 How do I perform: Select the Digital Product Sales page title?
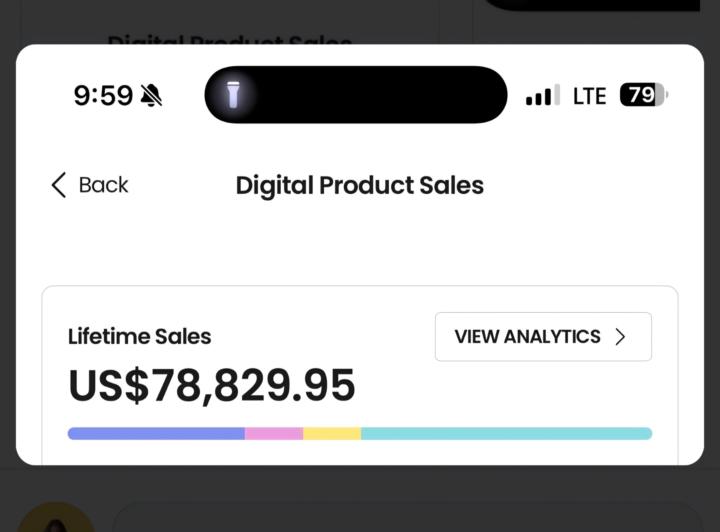pyautogui.click(x=359, y=185)
